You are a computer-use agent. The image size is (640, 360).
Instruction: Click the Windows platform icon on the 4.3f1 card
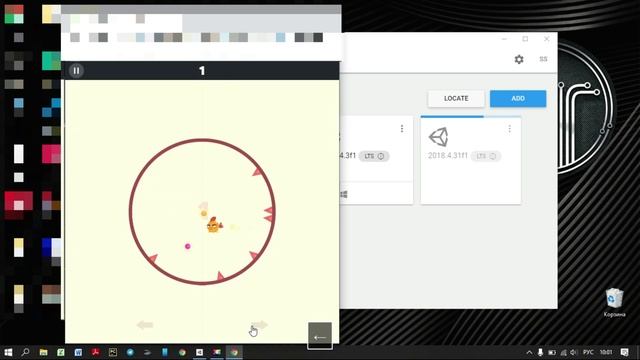point(344,195)
